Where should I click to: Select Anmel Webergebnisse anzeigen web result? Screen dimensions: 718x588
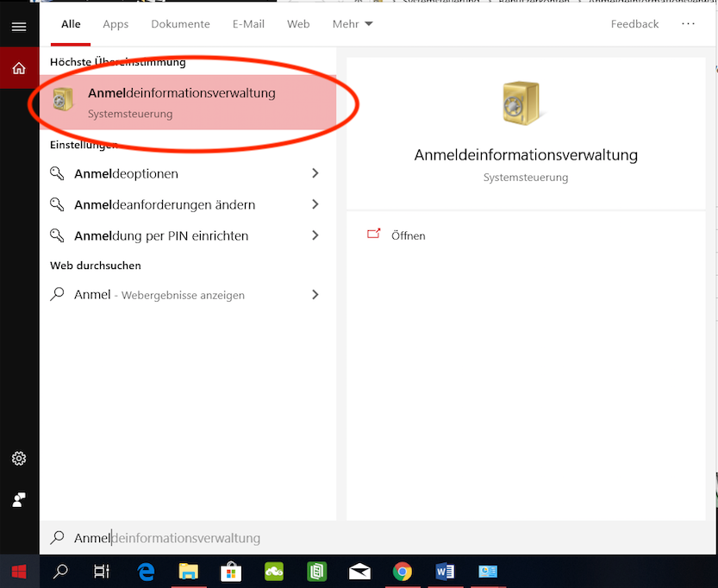point(188,295)
